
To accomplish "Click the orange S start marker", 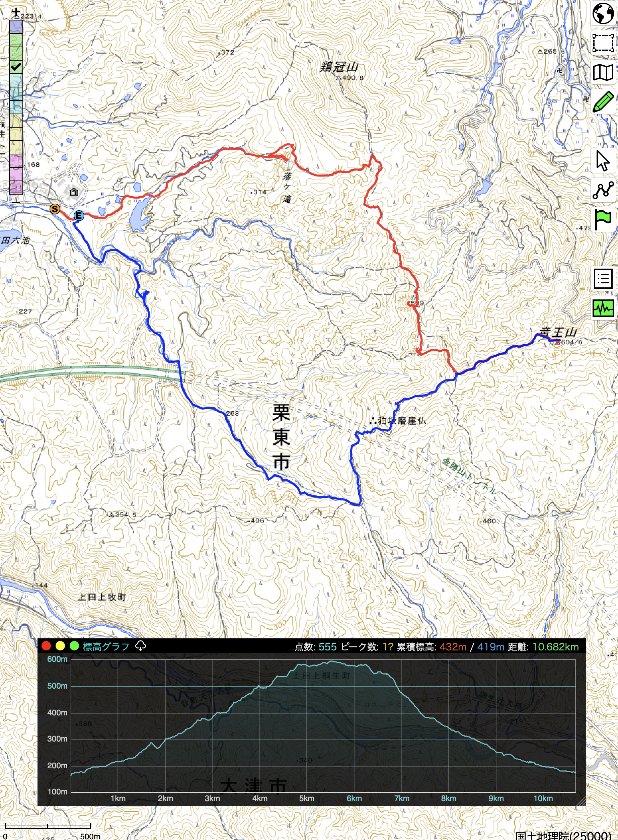I will (x=55, y=209).
